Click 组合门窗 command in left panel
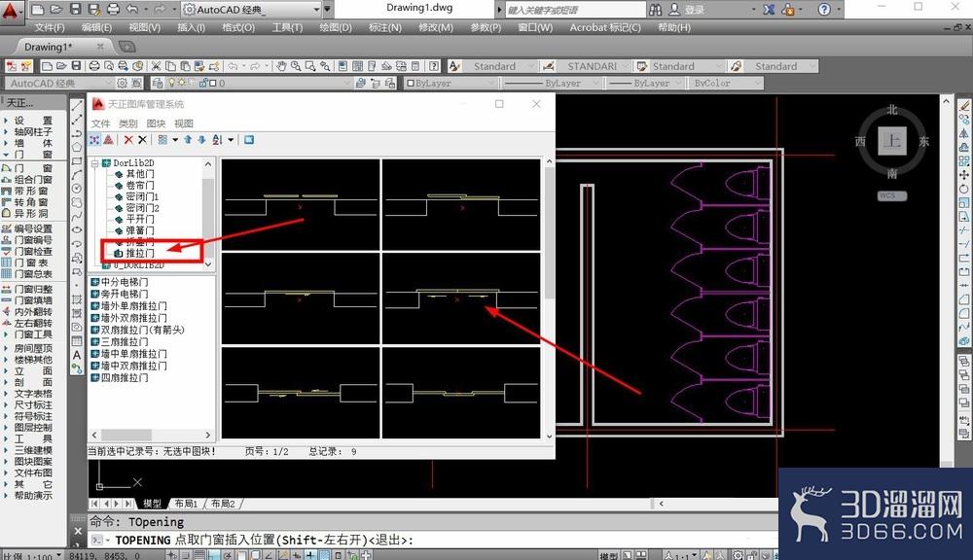The width and height of the screenshot is (973, 560). point(33,180)
